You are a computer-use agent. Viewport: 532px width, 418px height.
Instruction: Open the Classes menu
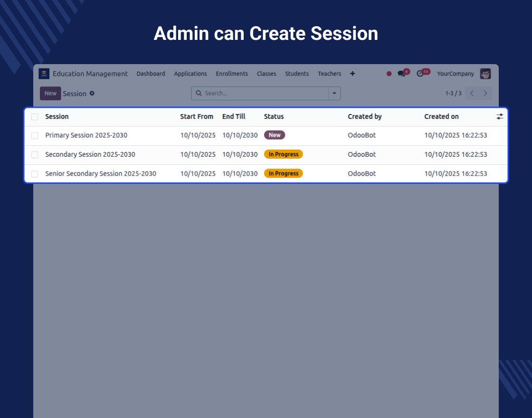[266, 74]
